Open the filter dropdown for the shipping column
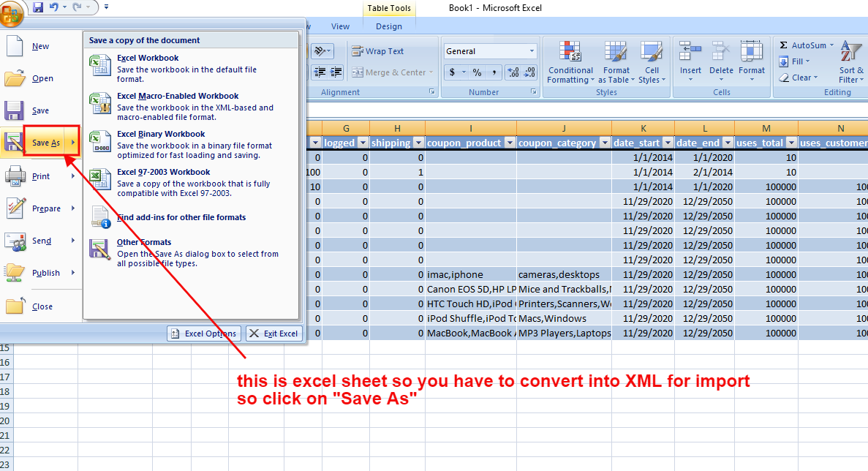This screenshot has height=471, width=868. click(418, 143)
